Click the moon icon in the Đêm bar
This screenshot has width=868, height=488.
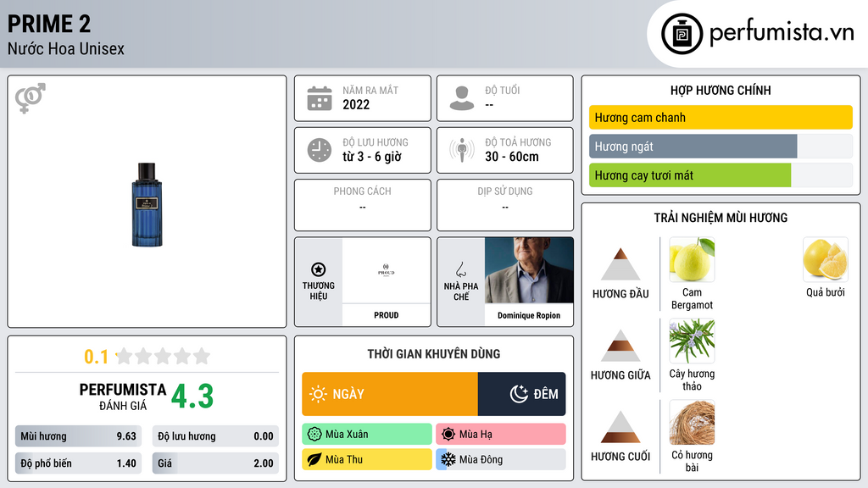click(519, 394)
